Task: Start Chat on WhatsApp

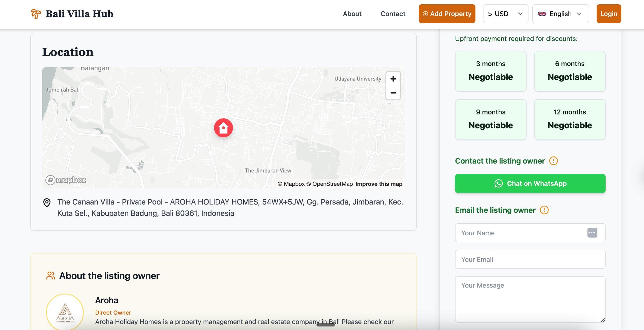Action: 530,184
